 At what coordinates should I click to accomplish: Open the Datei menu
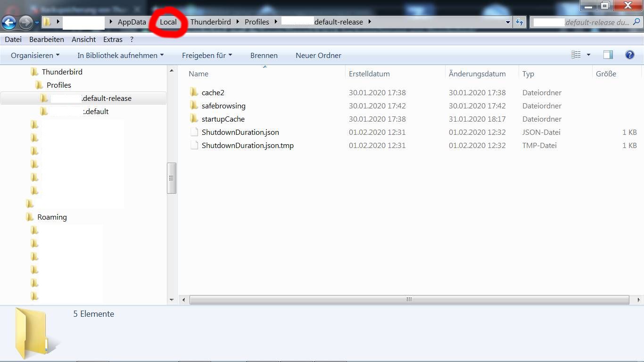tap(13, 40)
